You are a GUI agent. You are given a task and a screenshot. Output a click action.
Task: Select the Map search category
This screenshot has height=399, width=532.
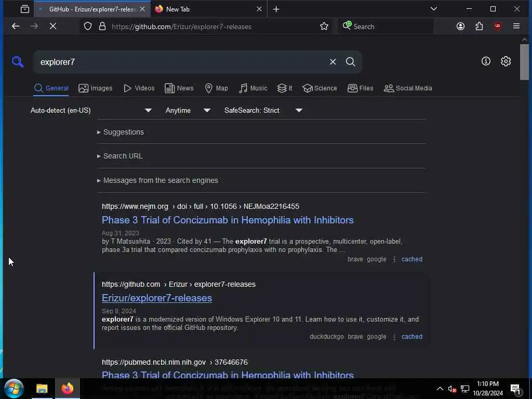(217, 88)
